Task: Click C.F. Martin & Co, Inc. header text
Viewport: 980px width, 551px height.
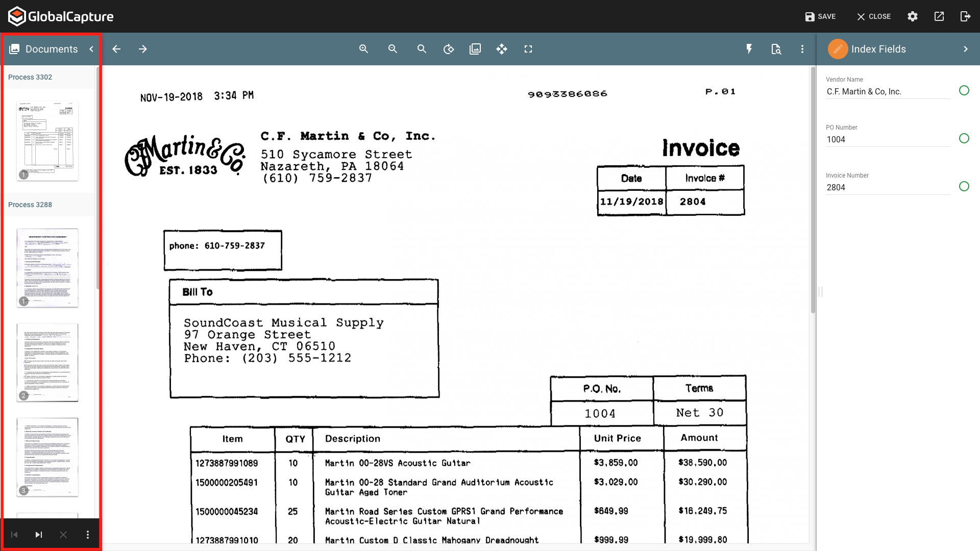Action: coord(348,136)
